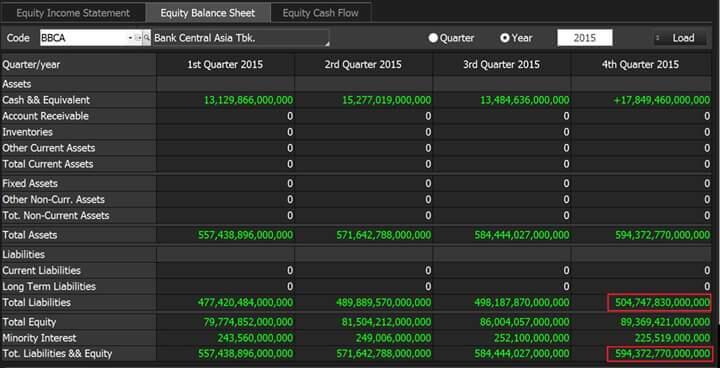720x368 pixels.
Task: Select the Long Term Liabilities row label
Action: (49, 287)
